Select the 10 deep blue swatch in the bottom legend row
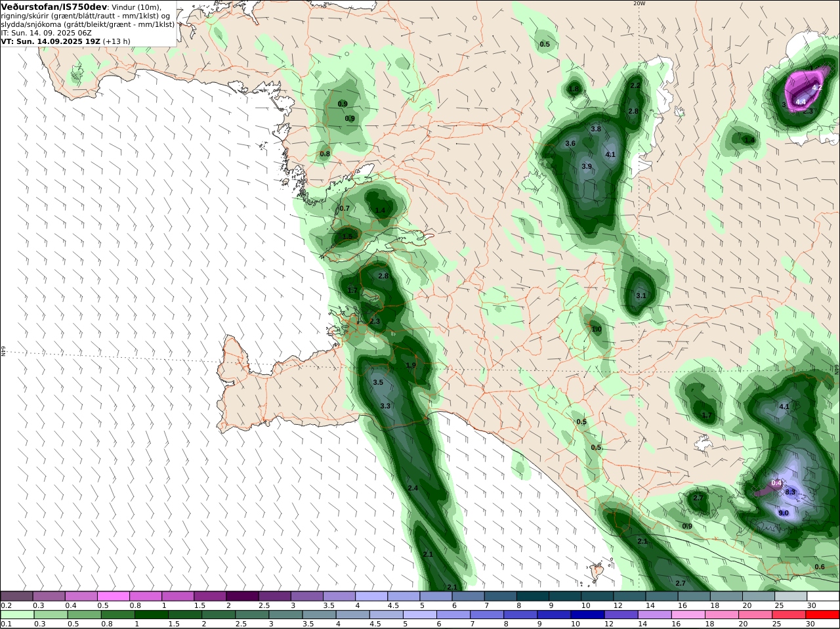The image size is (840, 629). (x=588, y=615)
